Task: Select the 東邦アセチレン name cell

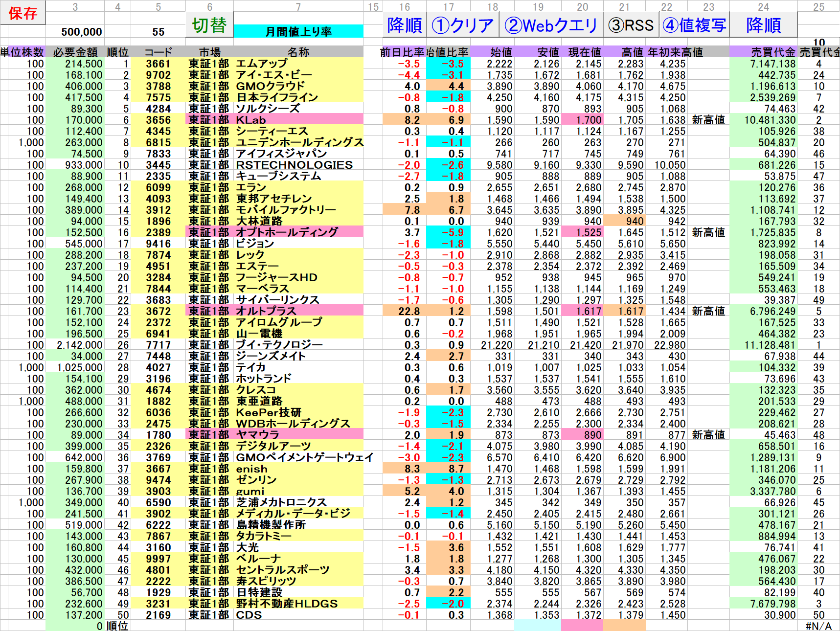Action: click(x=298, y=199)
